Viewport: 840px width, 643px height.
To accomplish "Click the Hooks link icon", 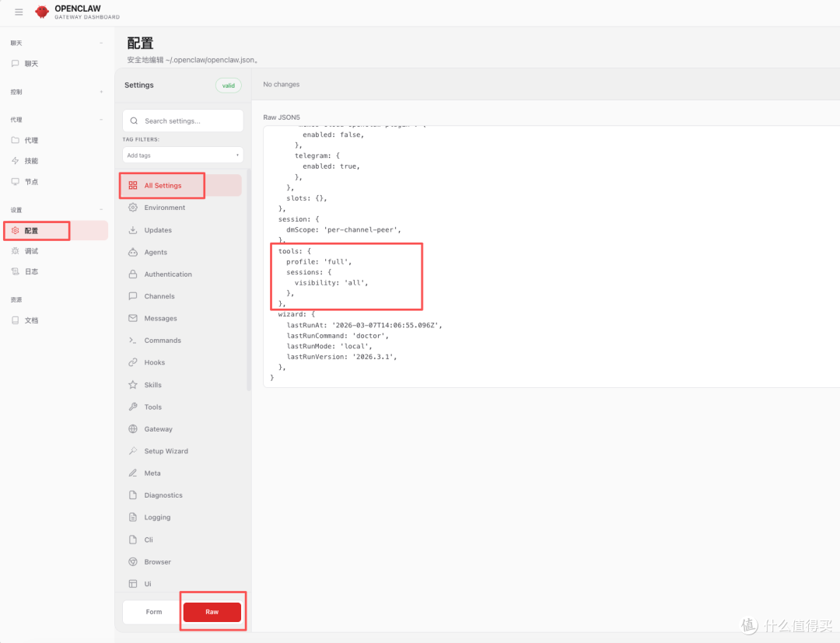I will coord(133,362).
